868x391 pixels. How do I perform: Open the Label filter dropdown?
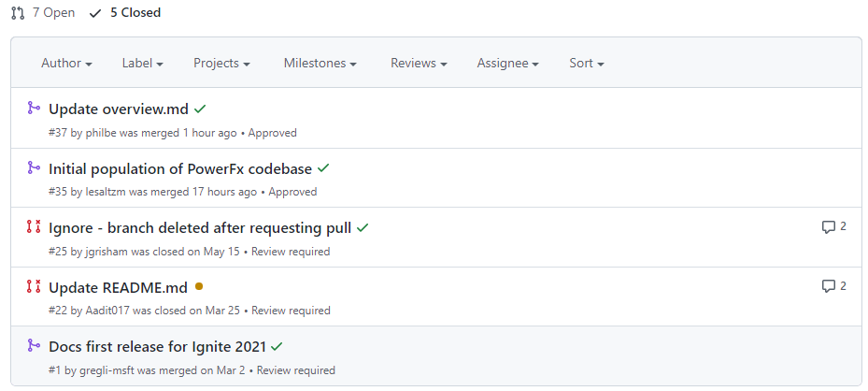tap(142, 64)
